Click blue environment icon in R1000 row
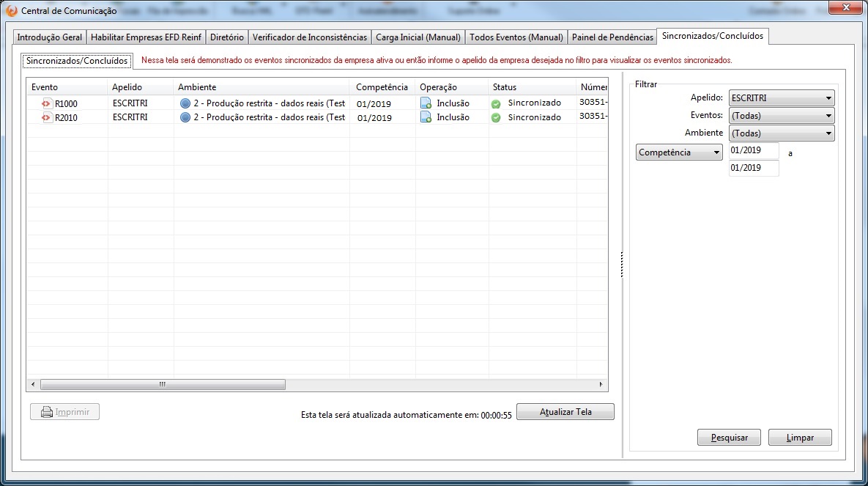Image resolution: width=868 pixels, height=486 pixels. [185, 103]
